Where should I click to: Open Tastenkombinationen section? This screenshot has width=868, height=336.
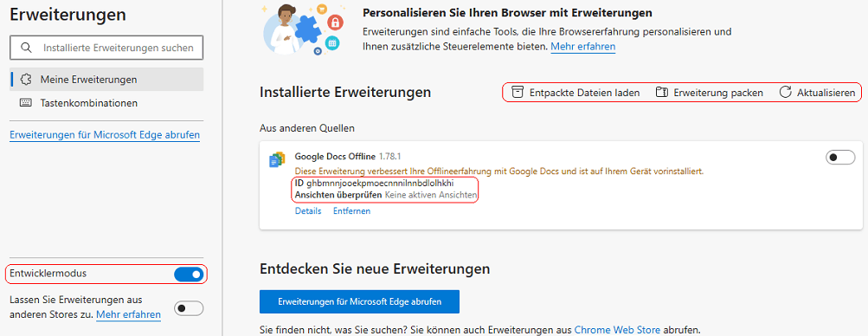106,103
